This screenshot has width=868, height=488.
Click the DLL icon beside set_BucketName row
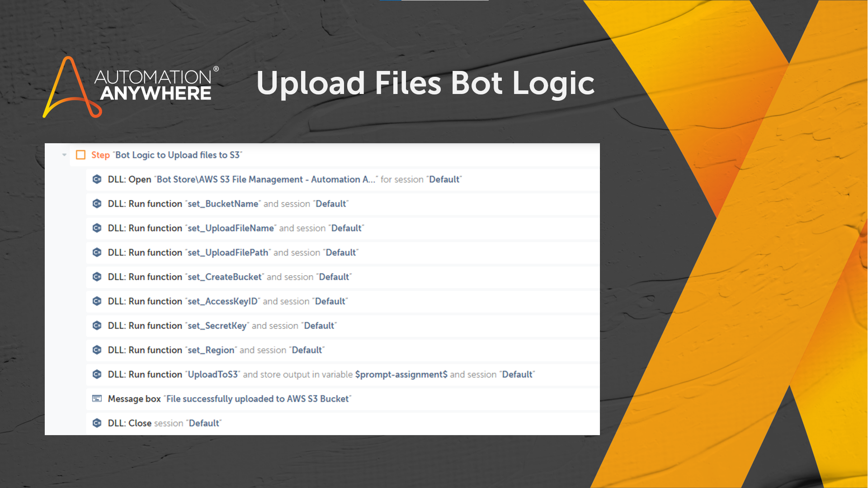97,204
